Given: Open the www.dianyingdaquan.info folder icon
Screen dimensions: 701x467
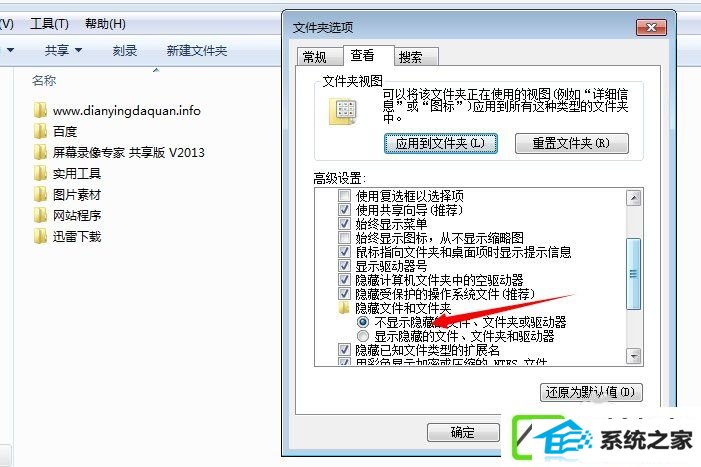Looking at the screenshot, I should (x=40, y=110).
